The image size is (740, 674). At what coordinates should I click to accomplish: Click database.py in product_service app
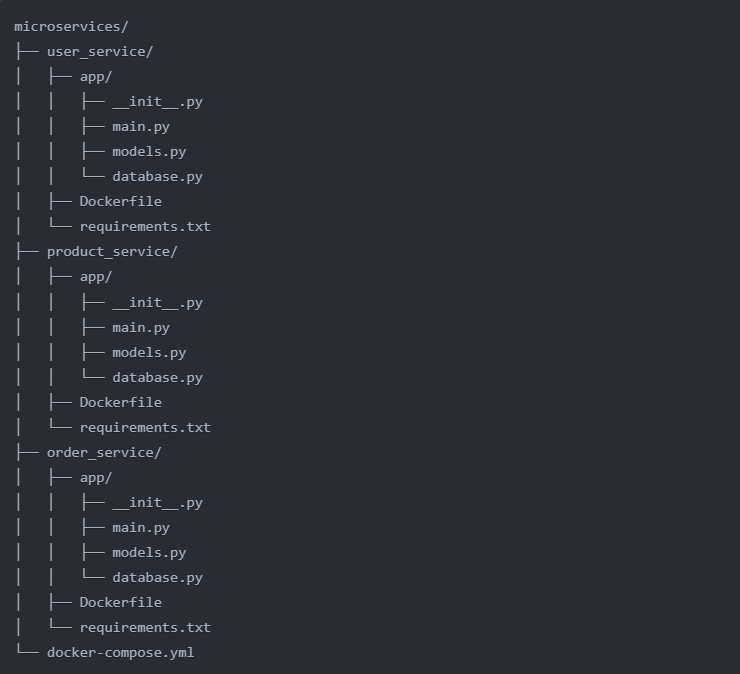click(x=157, y=378)
